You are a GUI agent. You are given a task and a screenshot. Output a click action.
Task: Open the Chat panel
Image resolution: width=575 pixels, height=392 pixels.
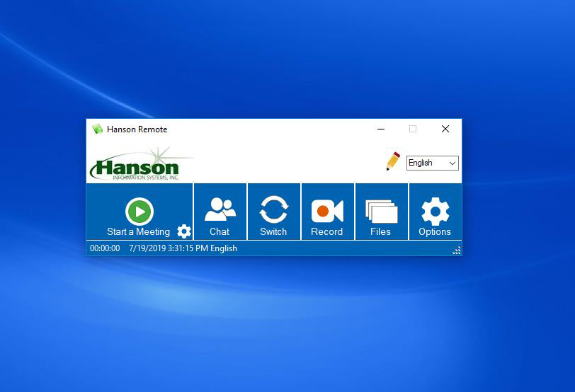click(x=220, y=212)
